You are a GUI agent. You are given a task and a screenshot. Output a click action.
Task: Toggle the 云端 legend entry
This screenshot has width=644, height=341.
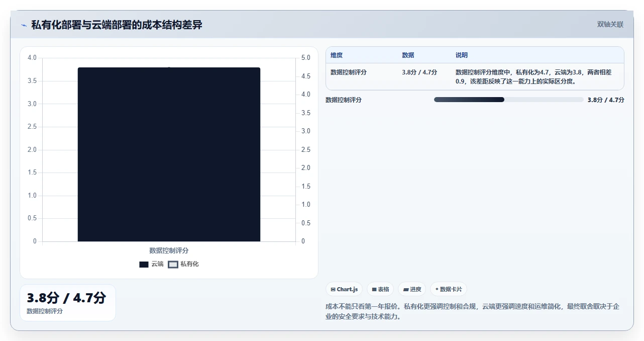(x=151, y=264)
